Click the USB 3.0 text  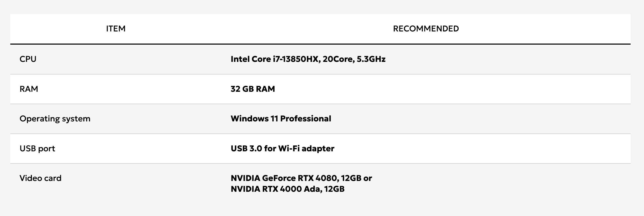246,148
